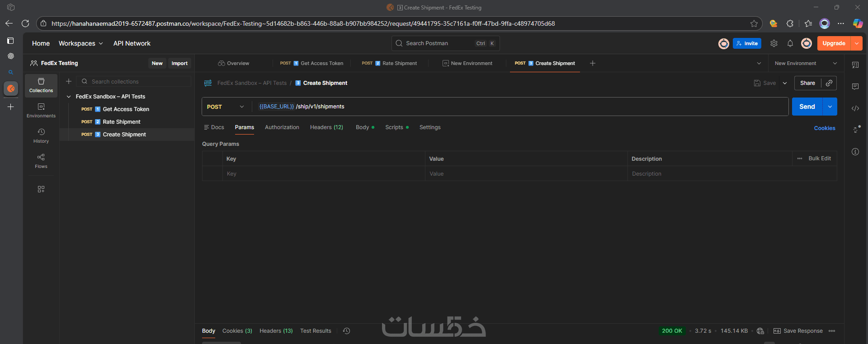
Task: Open the Save options dropdown arrow
Action: point(785,83)
